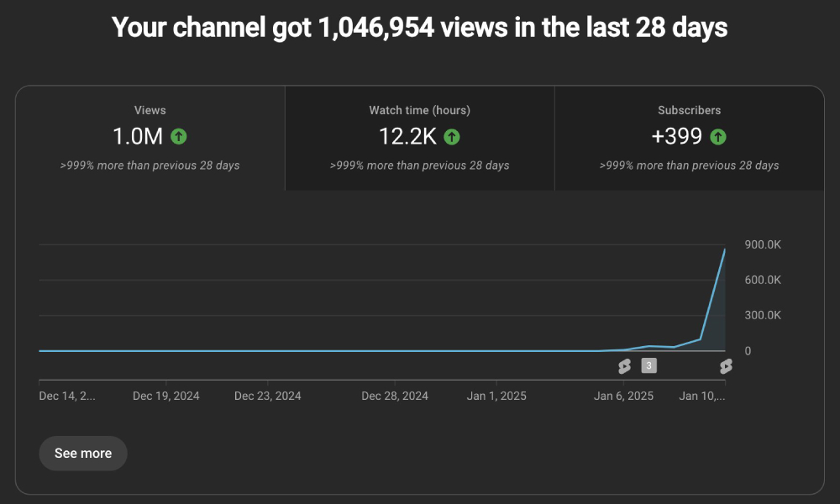Click the green up arrow beside Views
This screenshot has height=504, width=840.
coord(178,136)
